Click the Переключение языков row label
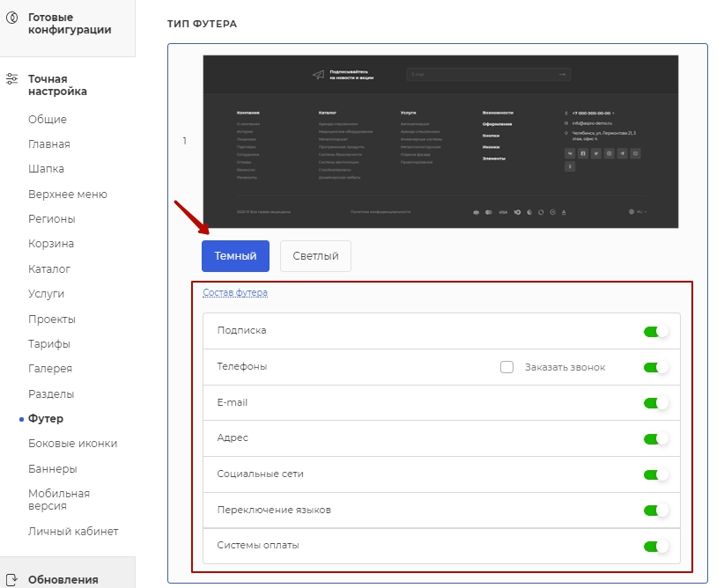724x588 pixels. pyautogui.click(x=274, y=510)
